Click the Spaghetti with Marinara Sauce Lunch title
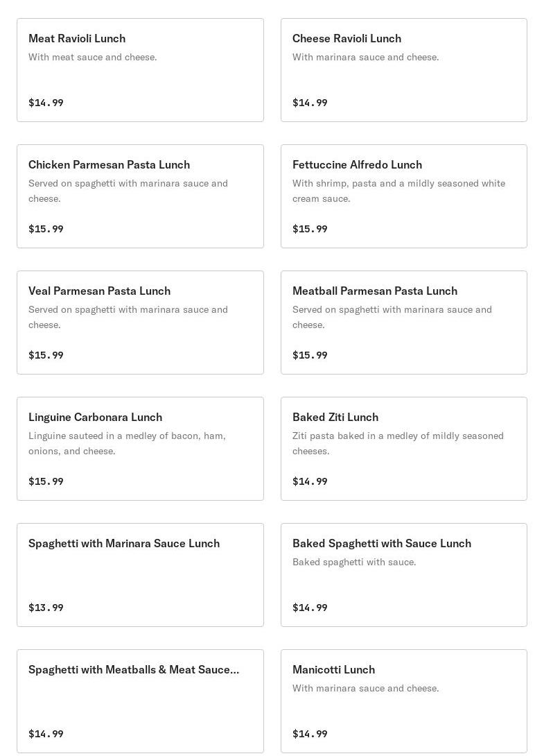Image resolution: width=544 pixels, height=756 pixels. click(x=124, y=543)
